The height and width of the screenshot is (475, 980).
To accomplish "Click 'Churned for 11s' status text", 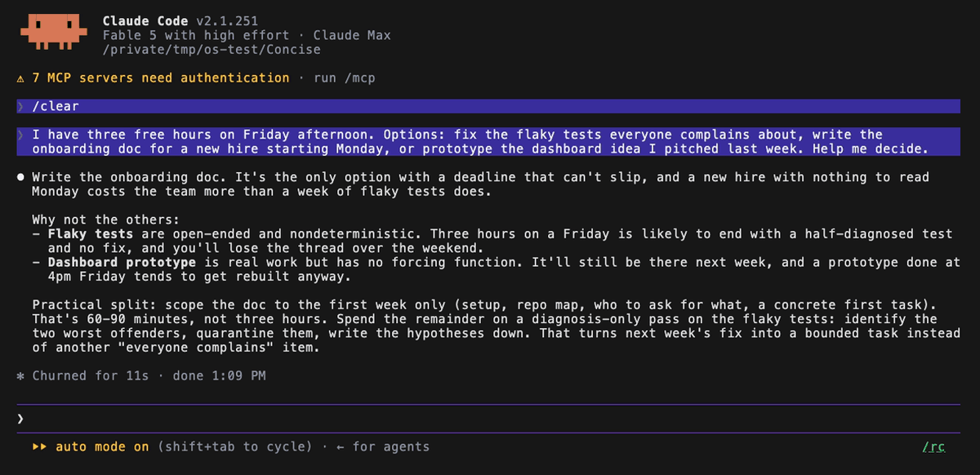I will (91, 376).
